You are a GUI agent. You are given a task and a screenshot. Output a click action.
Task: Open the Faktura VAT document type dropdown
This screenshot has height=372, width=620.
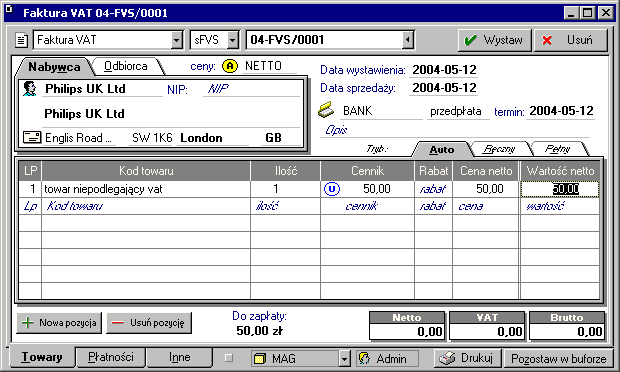point(176,40)
